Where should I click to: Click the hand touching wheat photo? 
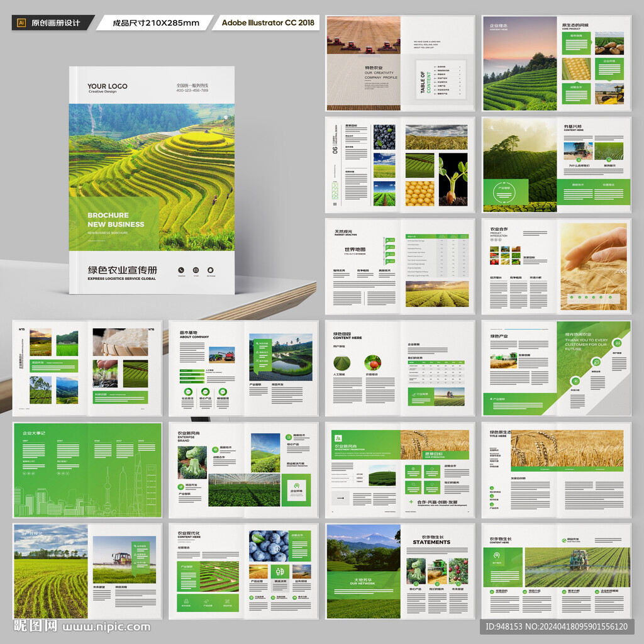click(594, 267)
